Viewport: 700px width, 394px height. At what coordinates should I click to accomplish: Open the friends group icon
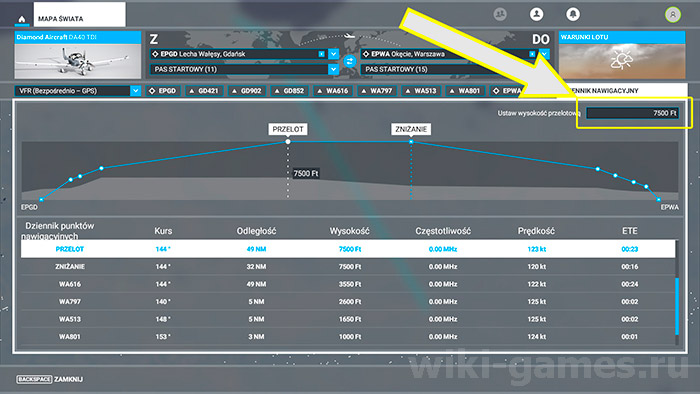(500, 14)
